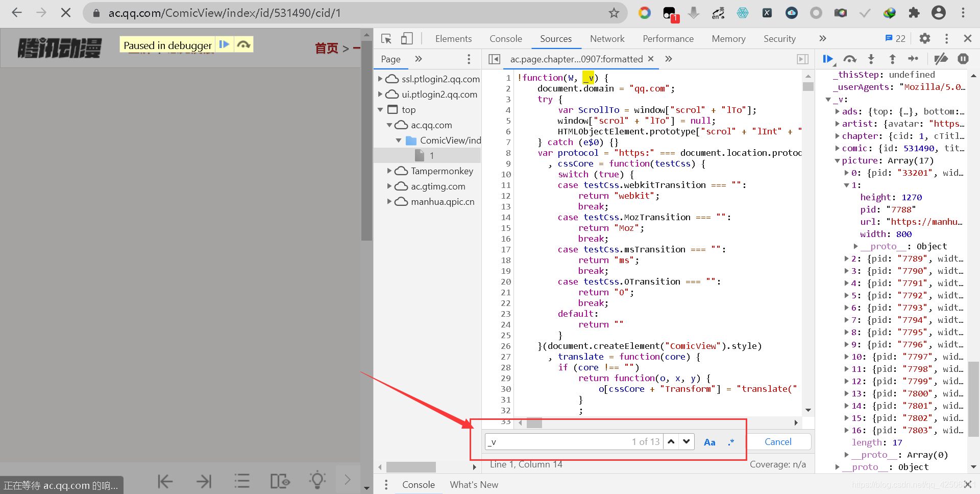Resume script execution in debugger toolbar

(x=828, y=59)
